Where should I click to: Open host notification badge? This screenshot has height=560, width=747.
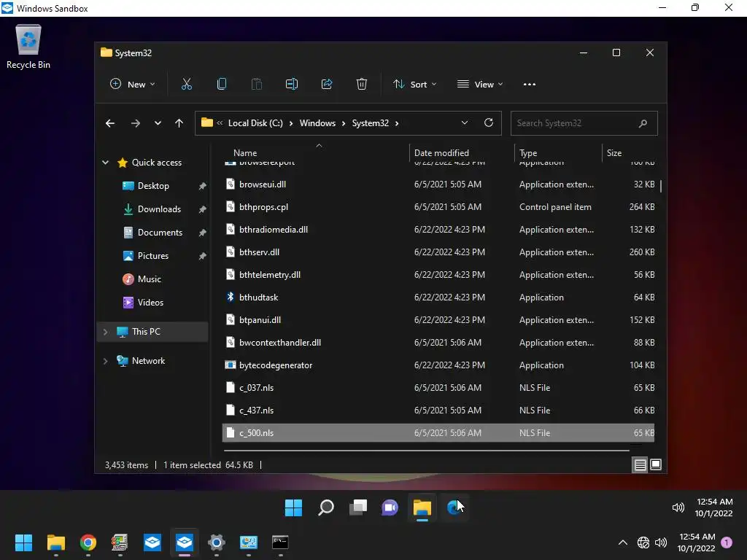coord(727,542)
